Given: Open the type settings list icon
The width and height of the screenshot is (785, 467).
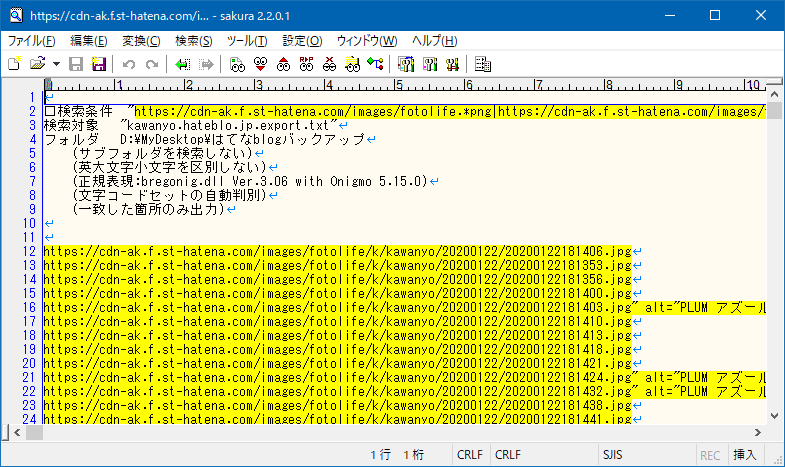Looking at the screenshot, I should (406, 64).
